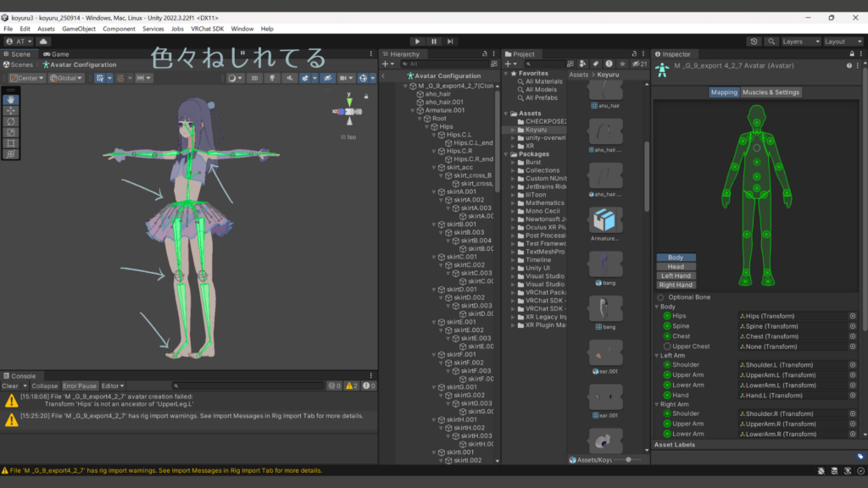Open the Undo History icon
This screenshot has height=488, width=868.
tap(754, 41)
